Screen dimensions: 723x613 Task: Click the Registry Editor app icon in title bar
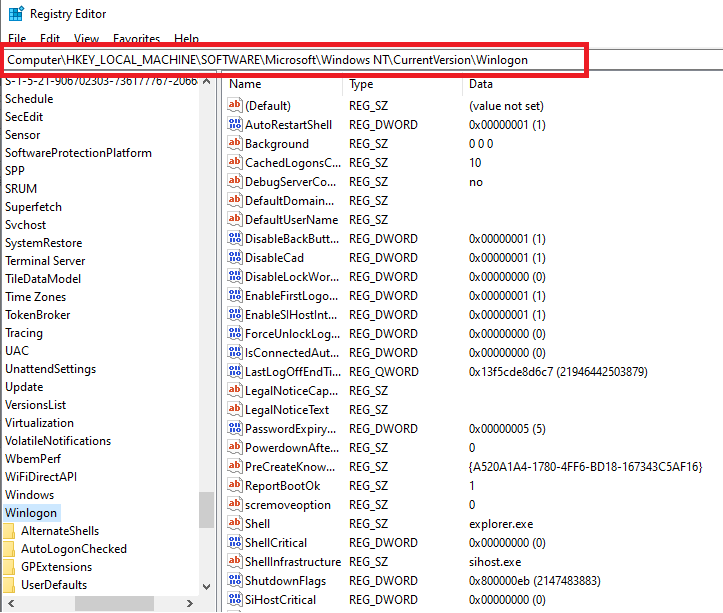click(16, 14)
